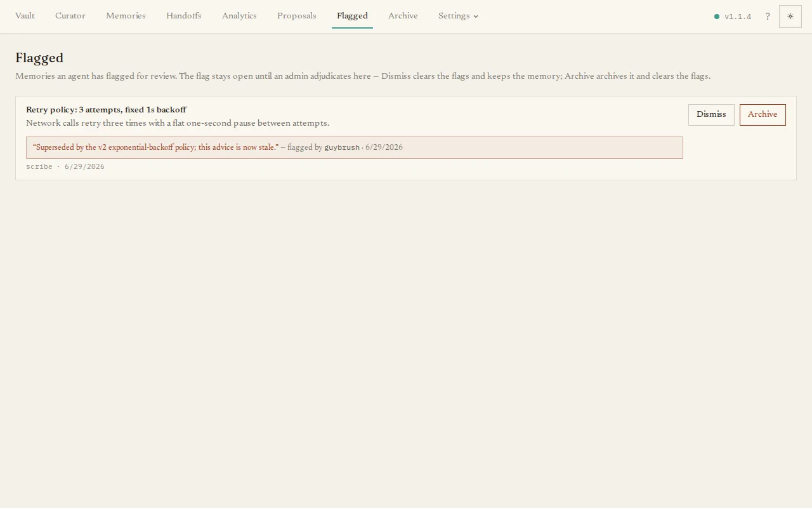Click the flagger name 'guybrush'

pyautogui.click(x=342, y=147)
